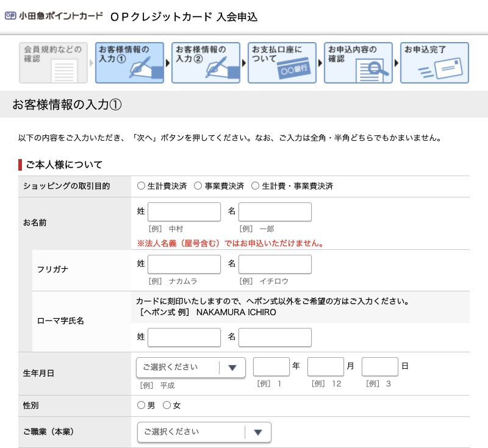
Task: Select 事業費決済 radio button
Action: pyautogui.click(x=198, y=186)
